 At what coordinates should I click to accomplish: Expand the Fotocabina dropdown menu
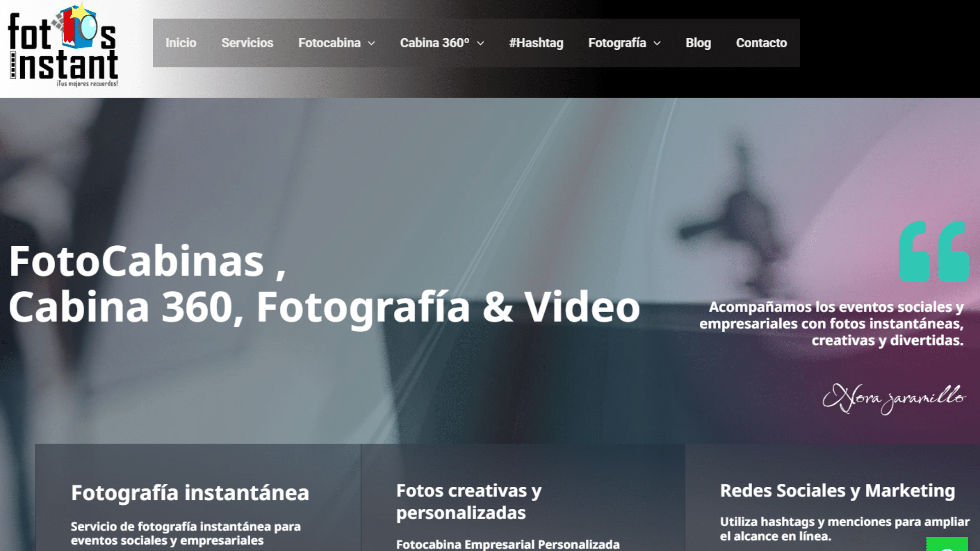click(x=329, y=43)
